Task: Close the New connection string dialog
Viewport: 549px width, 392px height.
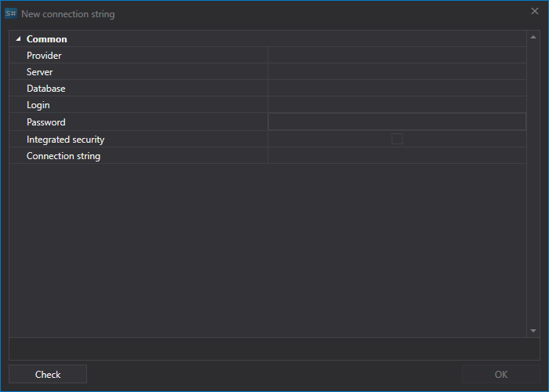Action: (x=535, y=11)
